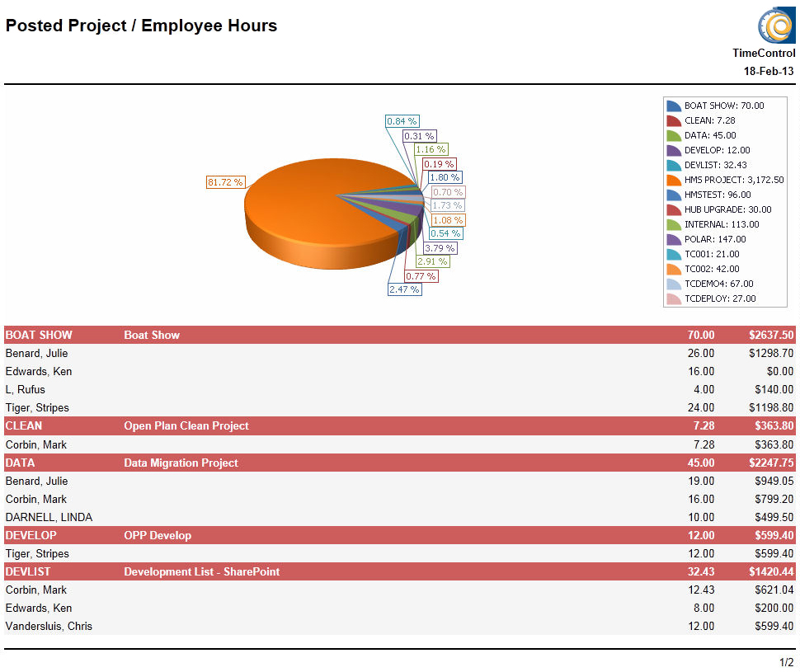This screenshot has width=800, height=672.
Task: Click the 1.16 % pie label
Action: point(431,149)
